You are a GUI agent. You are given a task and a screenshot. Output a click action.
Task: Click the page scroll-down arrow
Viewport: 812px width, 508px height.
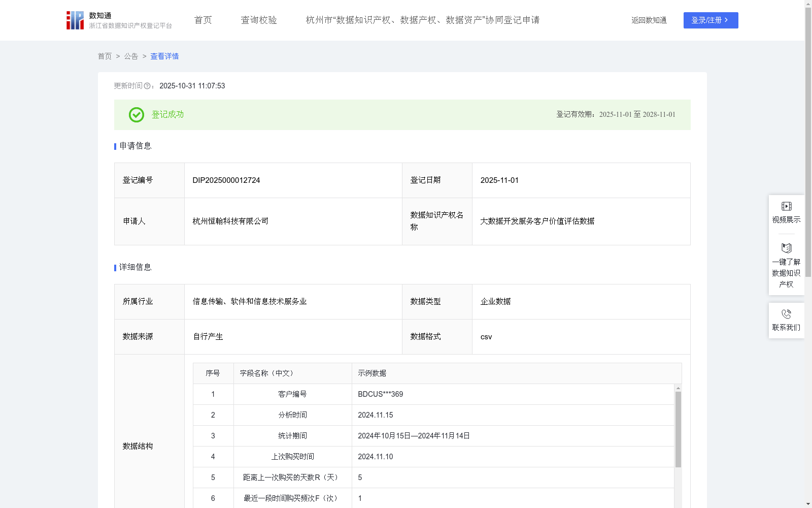pyautogui.click(x=808, y=504)
